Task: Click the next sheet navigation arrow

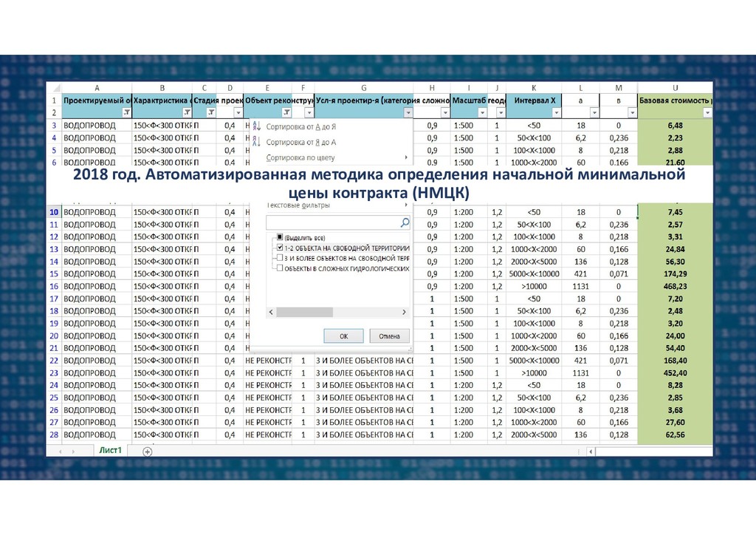Action: [x=73, y=451]
